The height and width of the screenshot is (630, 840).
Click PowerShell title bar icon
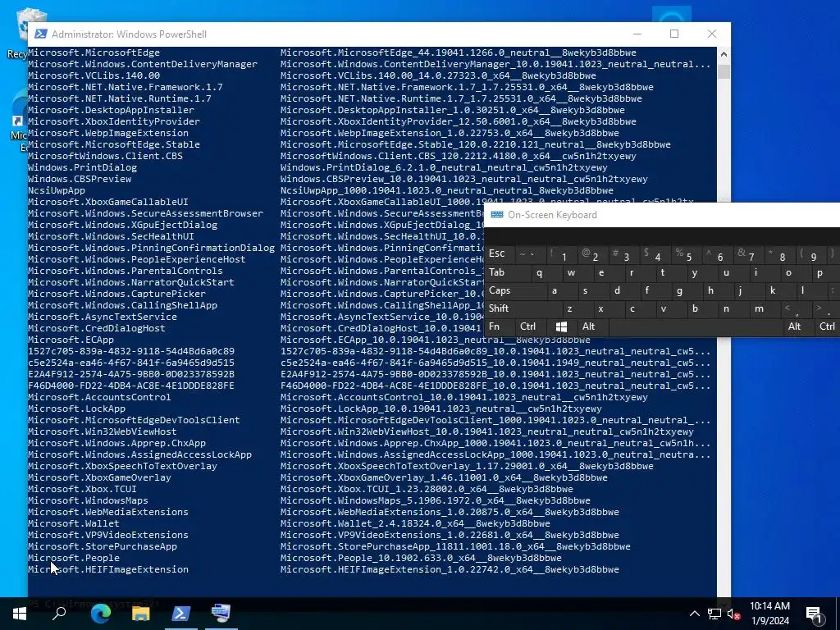40,34
